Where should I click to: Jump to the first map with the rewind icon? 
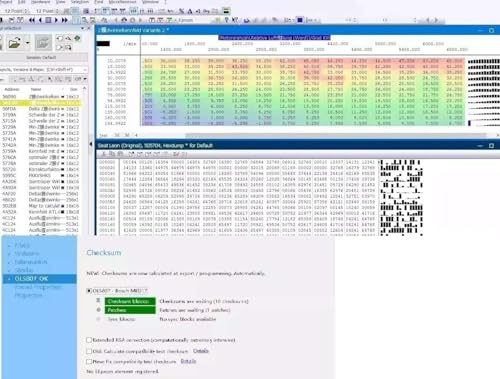pyautogui.click(x=32, y=20)
